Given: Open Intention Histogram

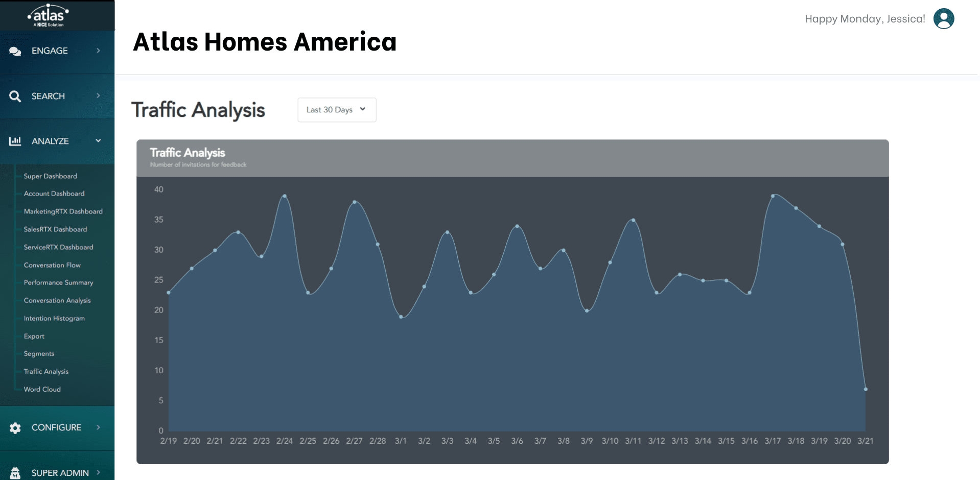Looking at the screenshot, I should (54, 318).
